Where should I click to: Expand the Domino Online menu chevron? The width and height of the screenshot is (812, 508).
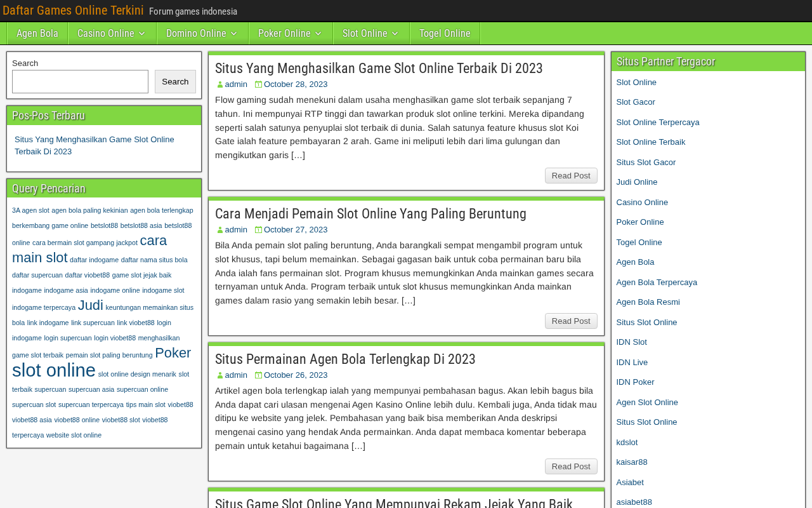coord(234,33)
